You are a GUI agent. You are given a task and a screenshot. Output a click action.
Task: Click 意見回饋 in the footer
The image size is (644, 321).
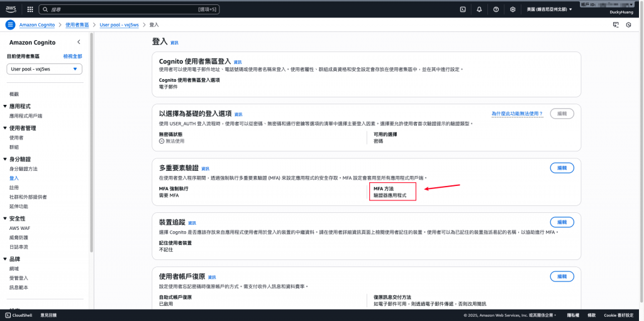point(48,315)
